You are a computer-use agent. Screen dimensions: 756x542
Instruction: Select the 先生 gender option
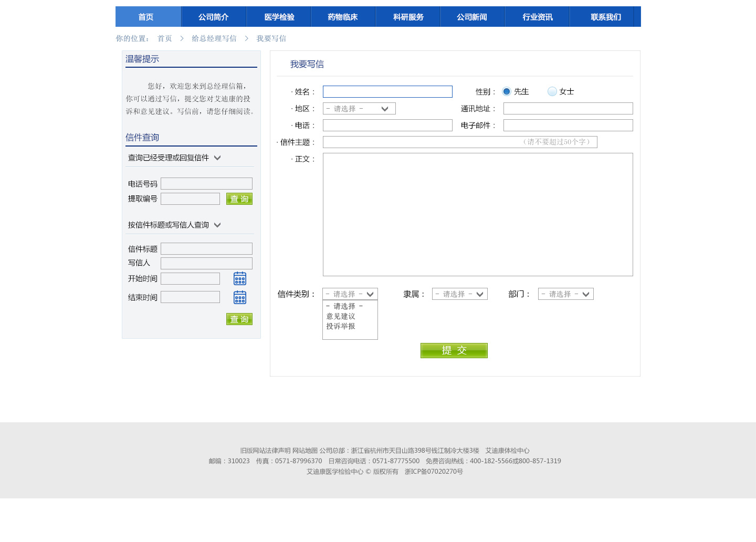coord(506,91)
